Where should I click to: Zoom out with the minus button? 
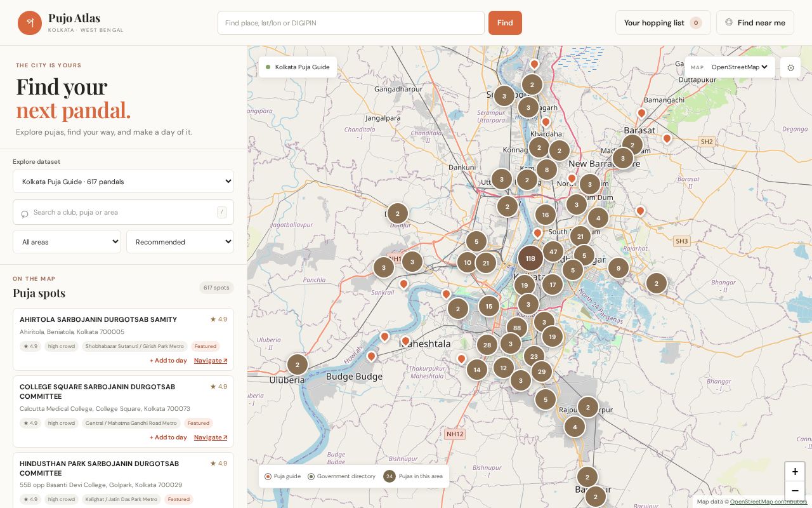tap(795, 491)
